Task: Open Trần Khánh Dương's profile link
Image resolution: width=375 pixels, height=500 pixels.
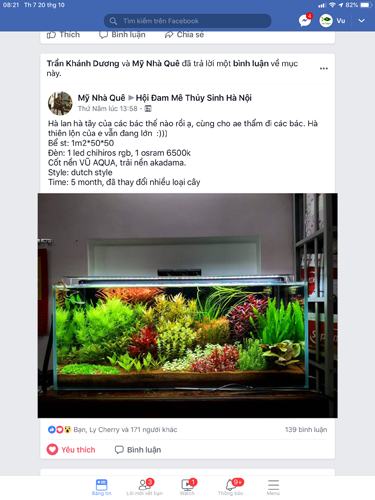Action: (x=83, y=63)
